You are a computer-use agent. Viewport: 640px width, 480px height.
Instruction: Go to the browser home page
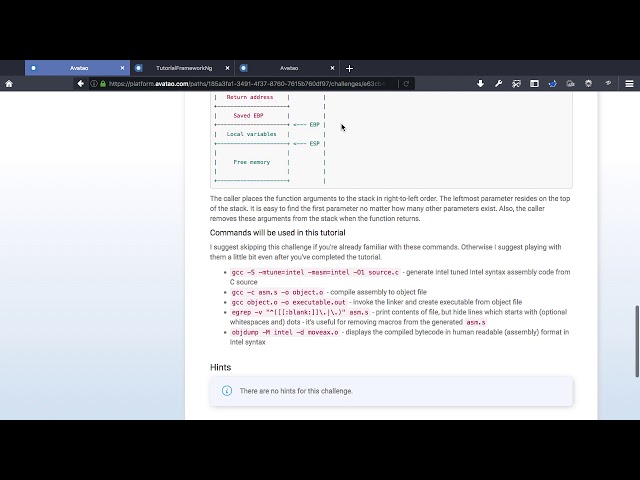[x=9, y=84]
